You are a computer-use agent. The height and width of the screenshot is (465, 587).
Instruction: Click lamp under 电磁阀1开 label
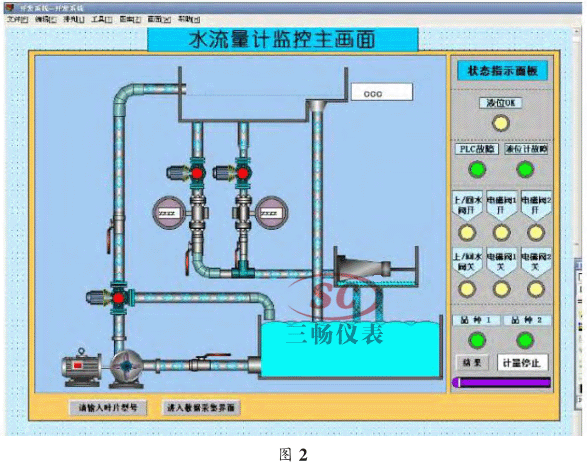point(501,232)
